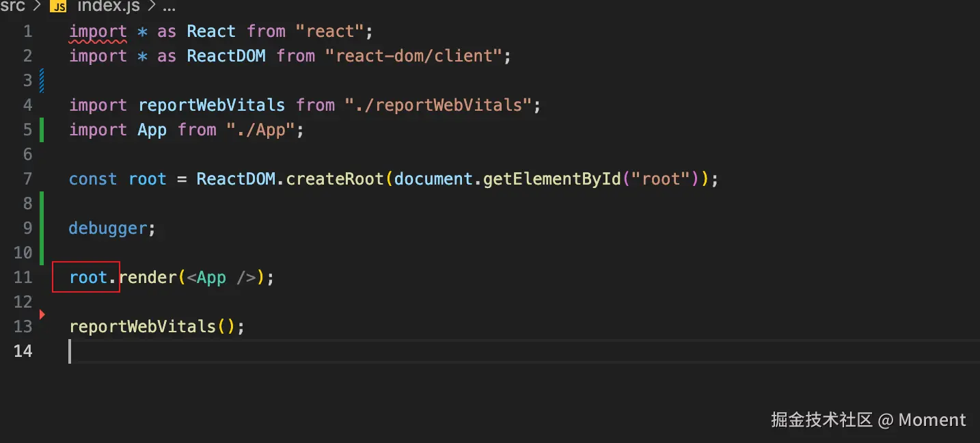
Task: Click the squiggly-underlined import on line 1
Action: (98, 32)
